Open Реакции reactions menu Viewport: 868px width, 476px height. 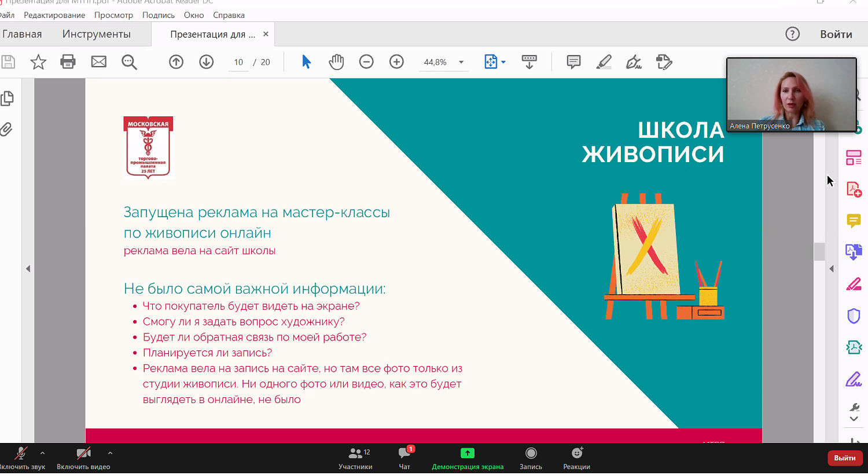pos(576,459)
